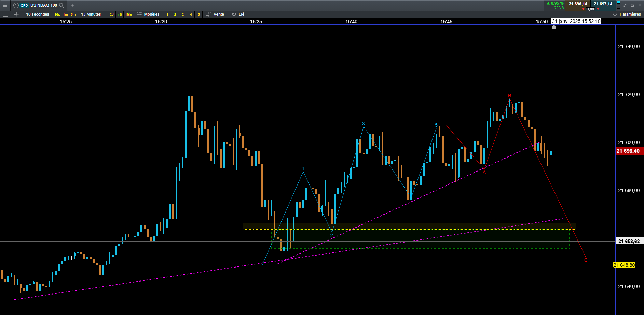Image resolution: width=644 pixels, height=315 pixels.
Task: Open the list panel icon in toolbar
Action: point(5,14)
